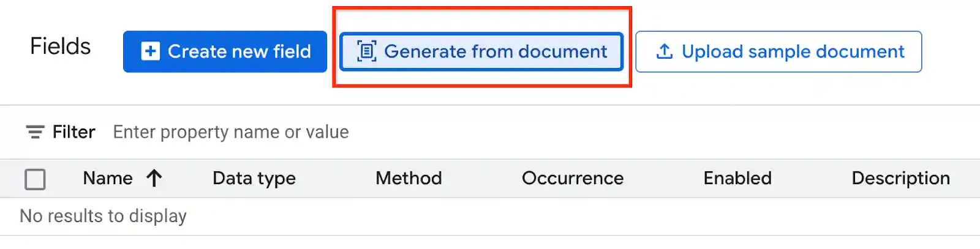This screenshot has height=249, width=980.
Task: Tick the select-all checkbox in table header
Action: click(x=35, y=179)
